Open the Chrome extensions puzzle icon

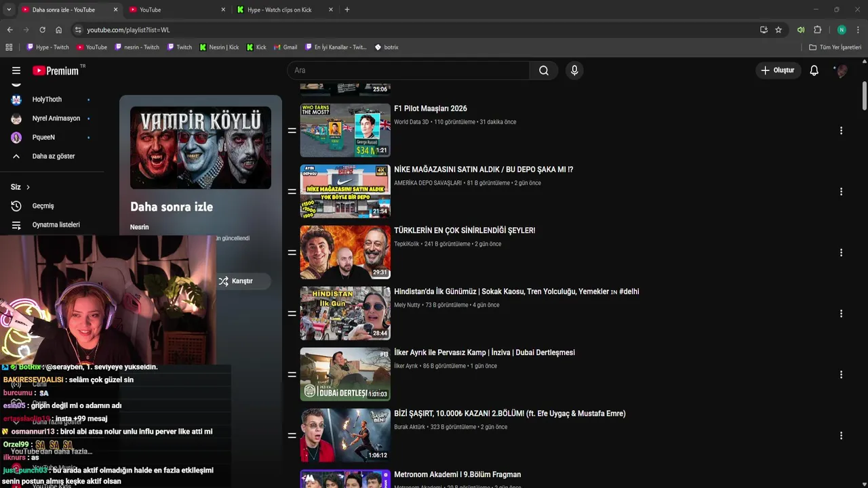point(817,30)
